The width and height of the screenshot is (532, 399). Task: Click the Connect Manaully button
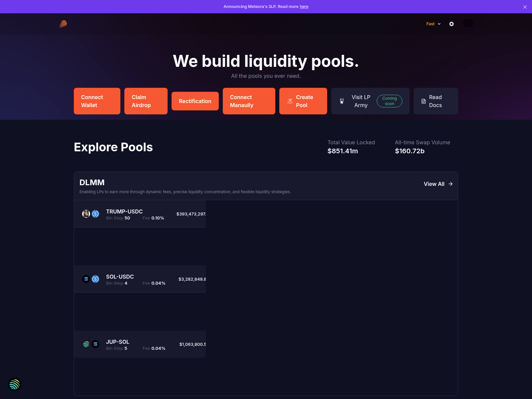249,101
